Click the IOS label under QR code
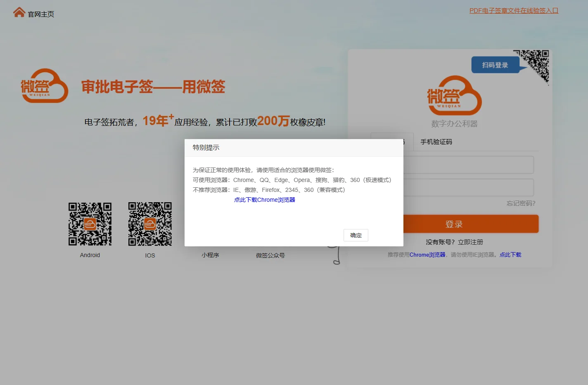 [x=150, y=255]
